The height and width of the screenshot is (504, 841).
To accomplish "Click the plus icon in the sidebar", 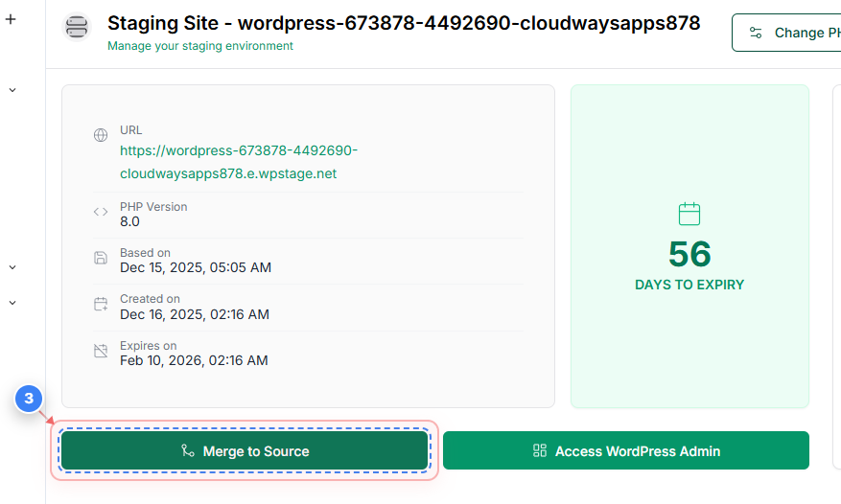I will pos(11,19).
